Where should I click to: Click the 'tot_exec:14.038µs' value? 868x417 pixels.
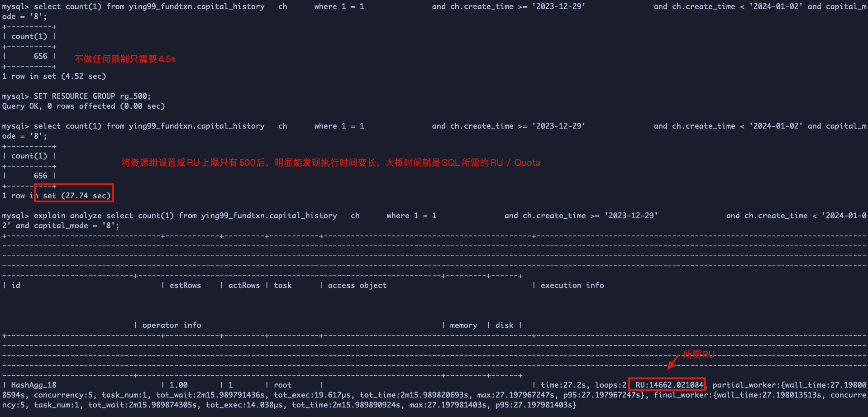[x=244, y=405]
